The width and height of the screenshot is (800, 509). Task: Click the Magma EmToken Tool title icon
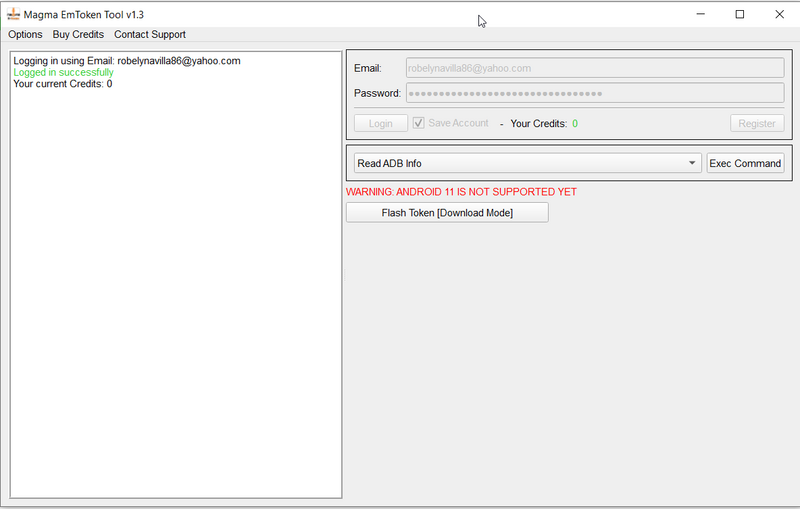(x=13, y=14)
